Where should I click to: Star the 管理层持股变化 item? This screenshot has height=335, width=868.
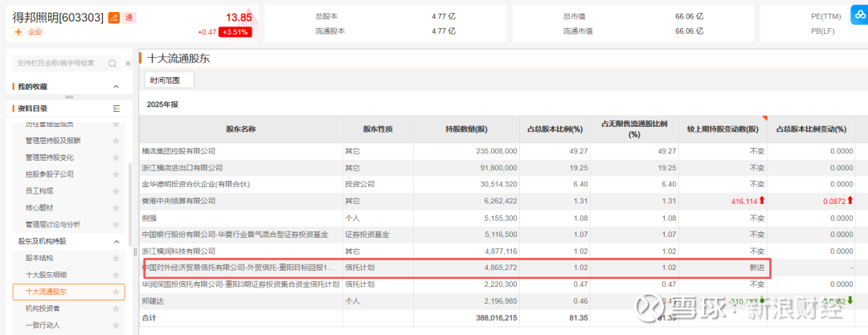coord(116,157)
